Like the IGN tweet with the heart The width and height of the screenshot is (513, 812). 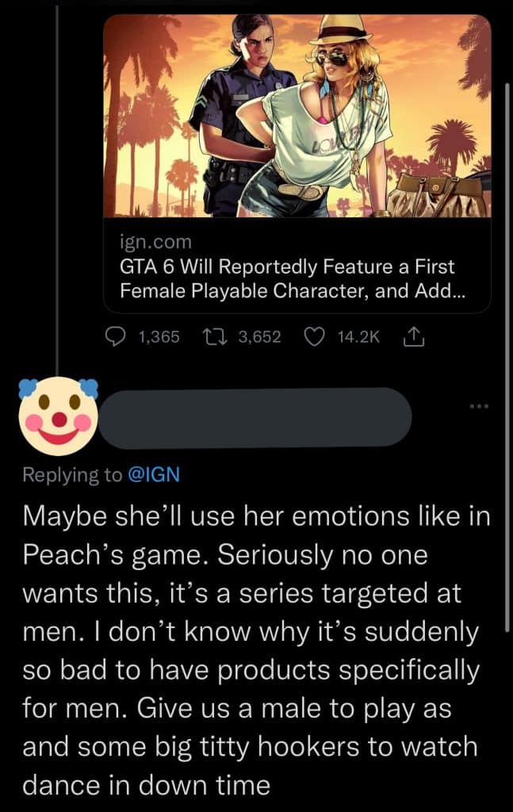(x=316, y=337)
